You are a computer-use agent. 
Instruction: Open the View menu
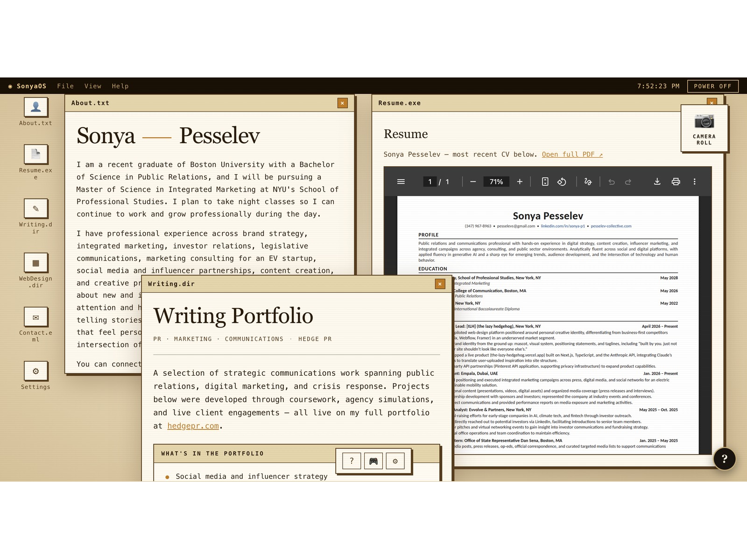pyautogui.click(x=93, y=86)
